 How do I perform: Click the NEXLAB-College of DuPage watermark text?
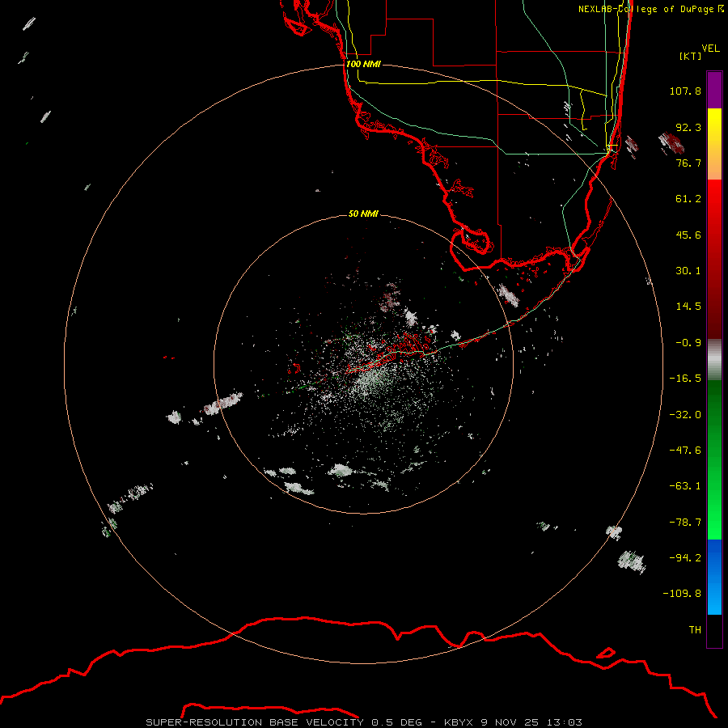(651, 9)
